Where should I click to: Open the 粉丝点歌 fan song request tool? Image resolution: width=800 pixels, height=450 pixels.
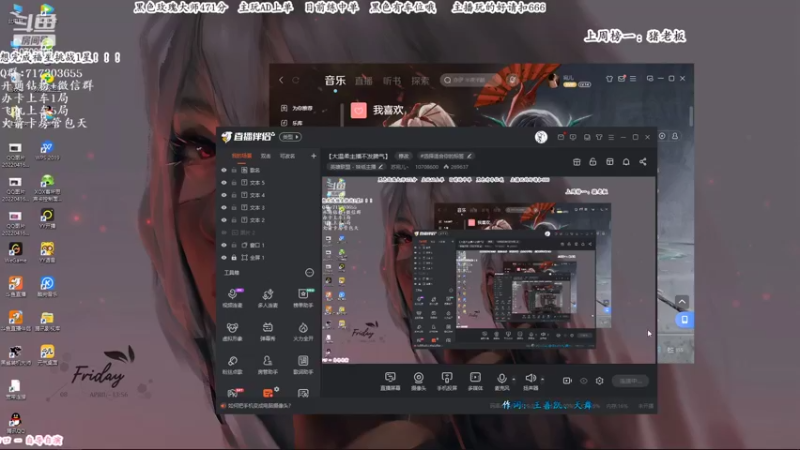[232, 365]
